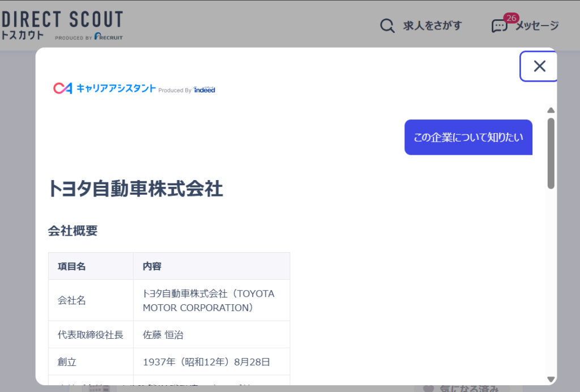
Task: Click the Indeed logo
Action: pyautogui.click(x=204, y=90)
